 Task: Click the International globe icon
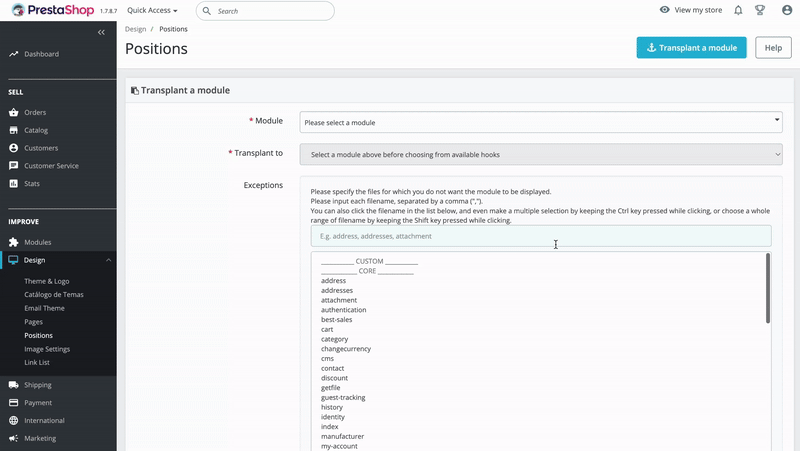[13, 420]
